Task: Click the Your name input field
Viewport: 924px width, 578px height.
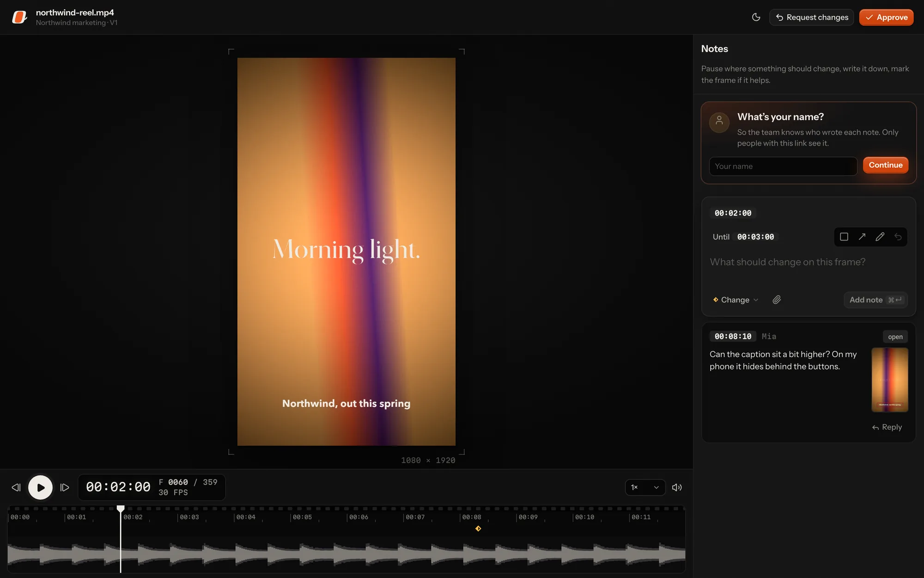Action: coord(783,166)
